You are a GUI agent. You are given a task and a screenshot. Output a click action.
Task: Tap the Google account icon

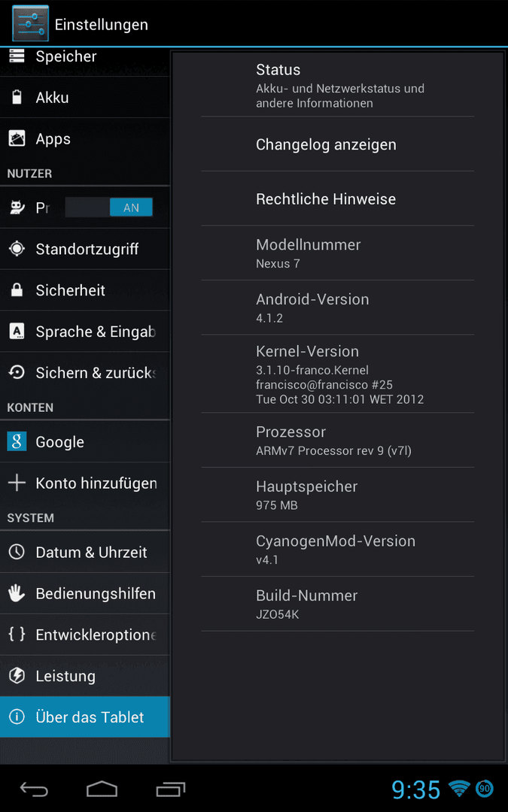click(x=17, y=442)
